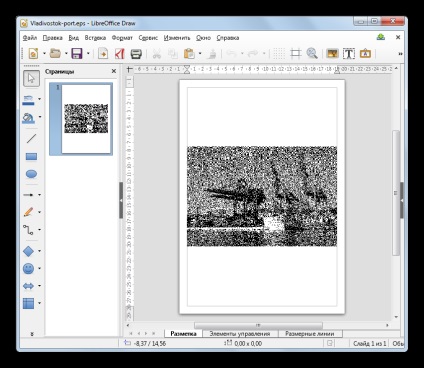Choose the Fill Color bucket tool

click(x=28, y=118)
